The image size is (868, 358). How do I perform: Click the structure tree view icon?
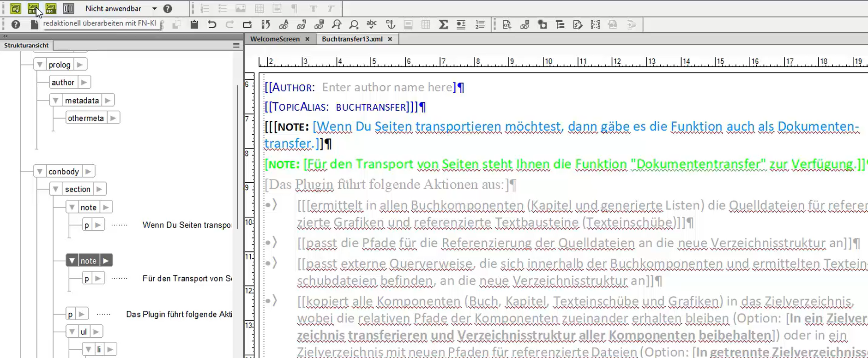pyautogui.click(x=560, y=24)
